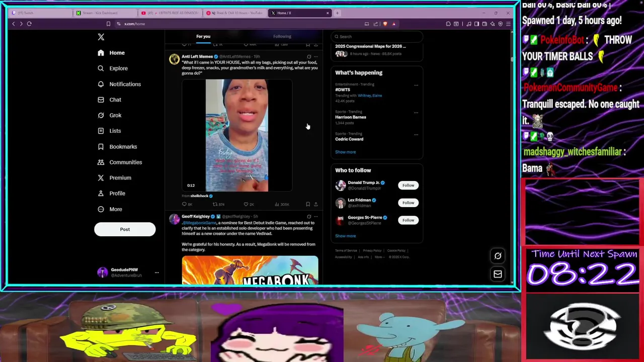Screen dimensions: 644x362
Task: Open @MegabonkGame mention link
Action: pyautogui.click(x=199, y=223)
